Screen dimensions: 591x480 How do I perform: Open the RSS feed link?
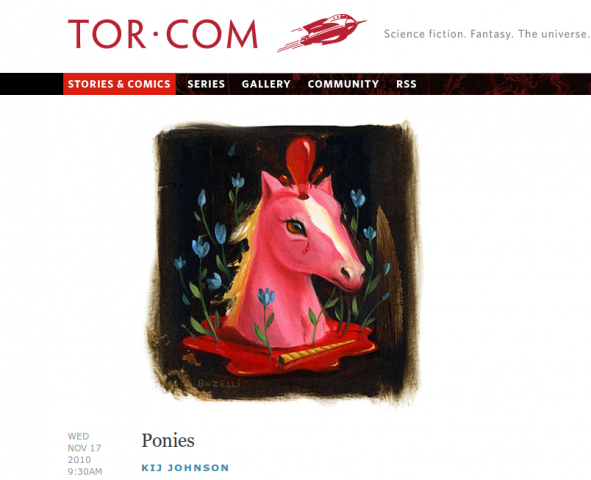click(x=406, y=84)
